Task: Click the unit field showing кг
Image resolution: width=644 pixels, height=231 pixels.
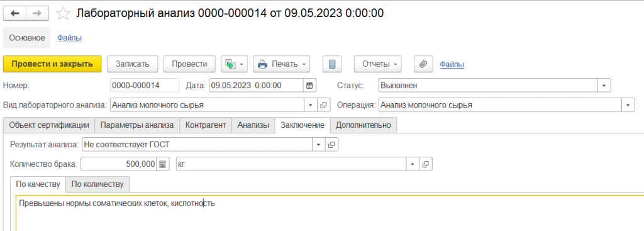Action: click(291, 164)
